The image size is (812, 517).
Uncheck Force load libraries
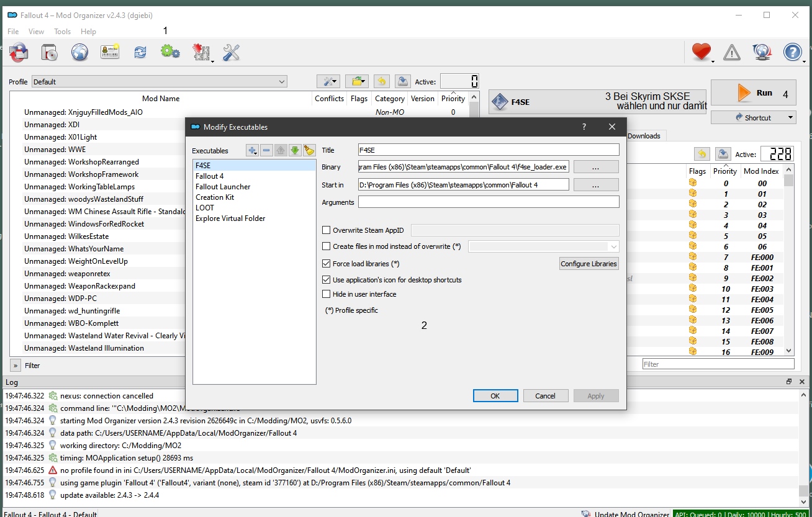[327, 264]
